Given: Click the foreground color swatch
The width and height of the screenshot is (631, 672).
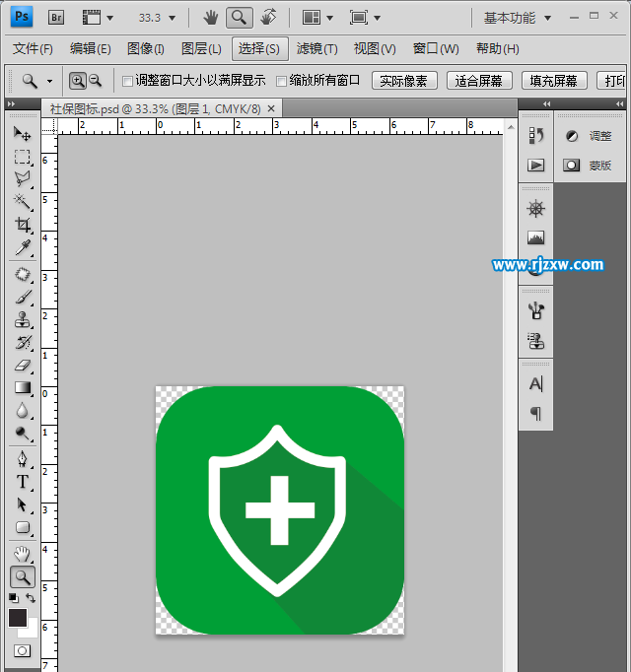Looking at the screenshot, I should 17,618.
